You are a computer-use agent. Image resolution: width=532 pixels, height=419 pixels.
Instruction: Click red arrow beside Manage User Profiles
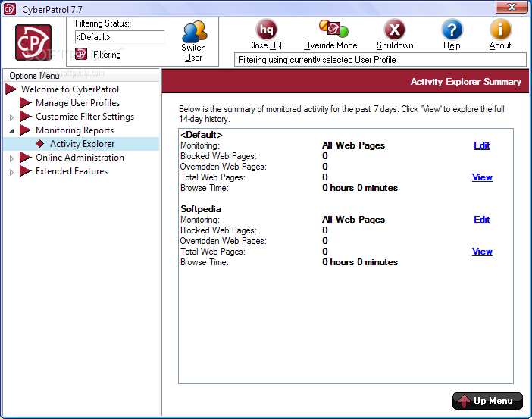tap(26, 103)
